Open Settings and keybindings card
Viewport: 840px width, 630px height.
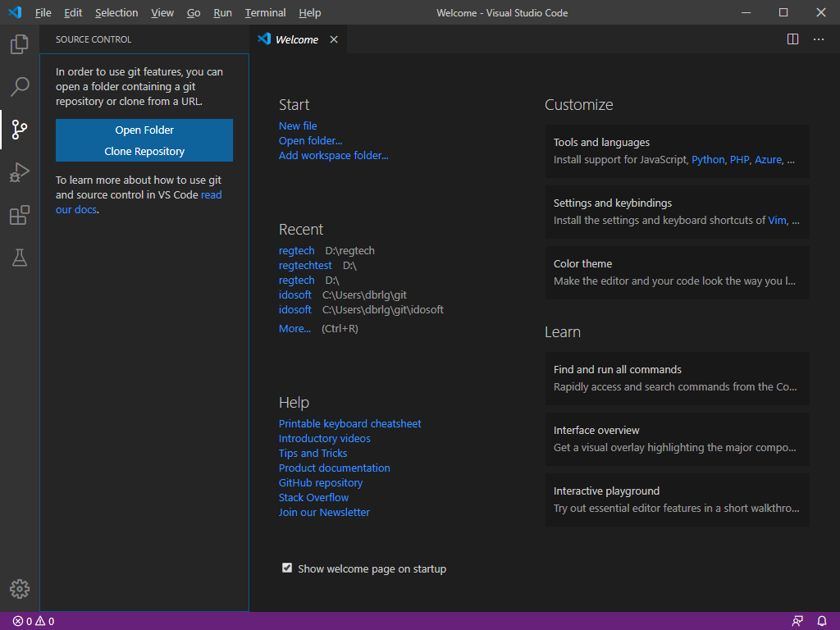(677, 212)
